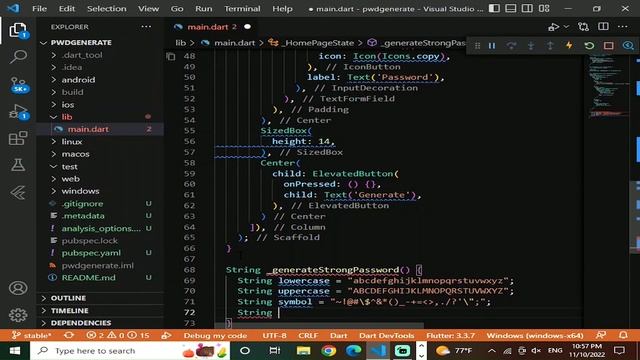Expand the DEPENDENCIES section
Screen dimensions: 640x360
point(80,323)
